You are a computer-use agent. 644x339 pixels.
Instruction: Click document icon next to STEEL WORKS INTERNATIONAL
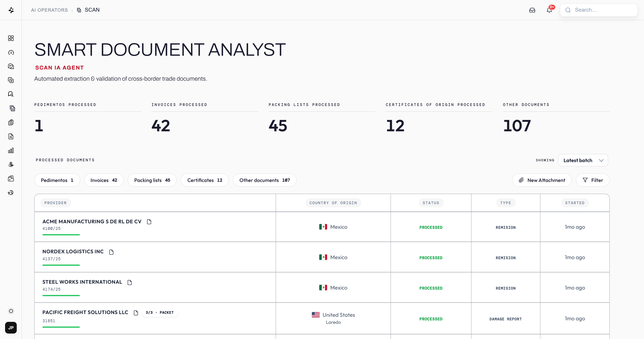click(x=129, y=282)
